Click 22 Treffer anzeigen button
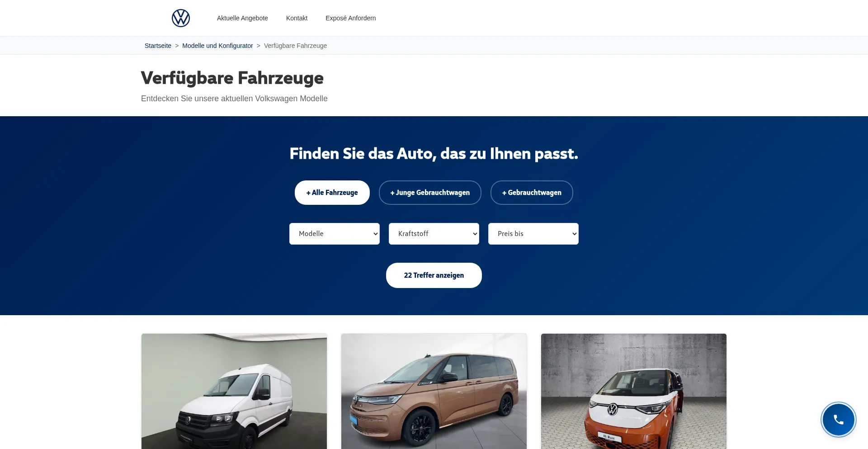Screen dimensions: 868x449 coord(434,275)
